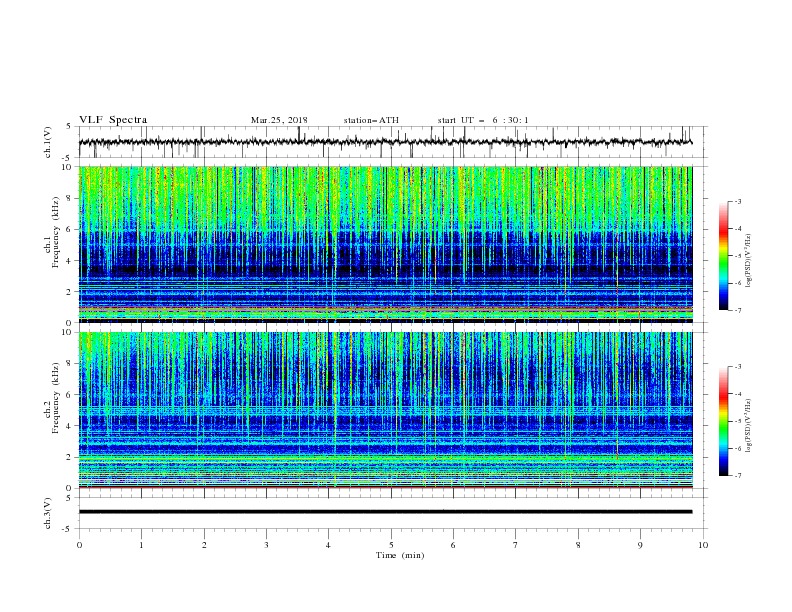This screenshot has height=612, width=792.
Task: Click time axis tick label "6"
Action: point(453,545)
